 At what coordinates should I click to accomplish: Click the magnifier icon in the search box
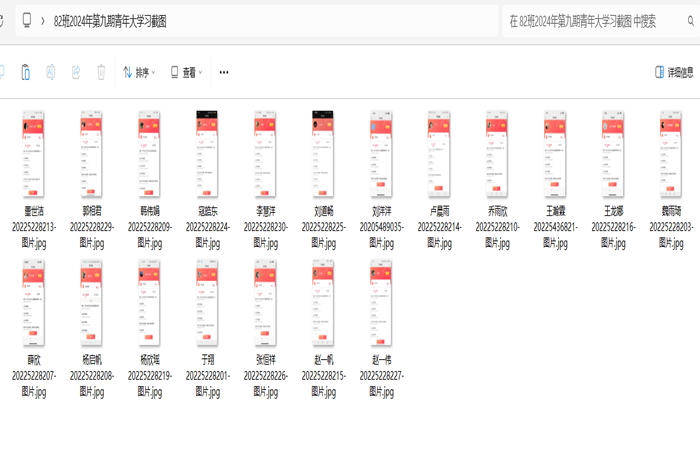click(x=690, y=20)
